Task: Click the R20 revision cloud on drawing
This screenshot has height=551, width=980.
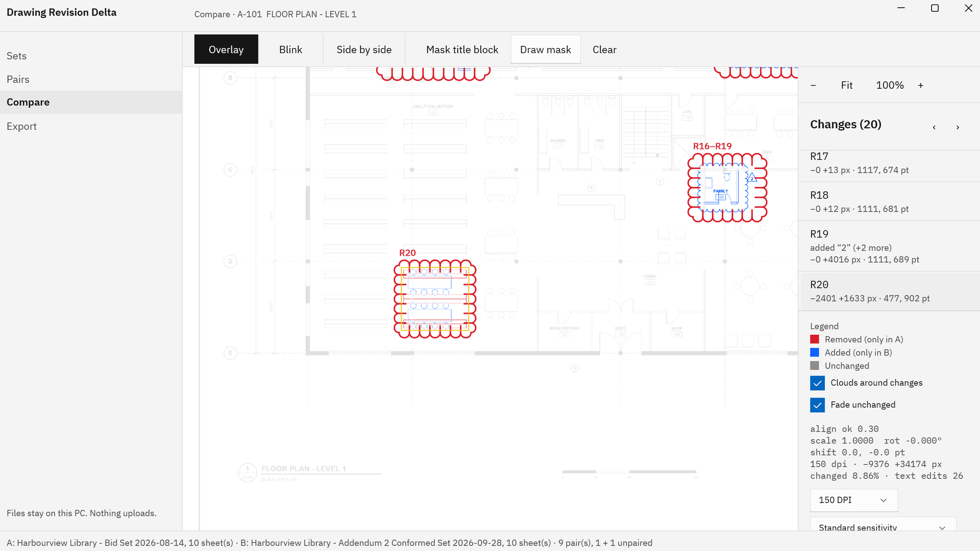Action: click(x=435, y=299)
